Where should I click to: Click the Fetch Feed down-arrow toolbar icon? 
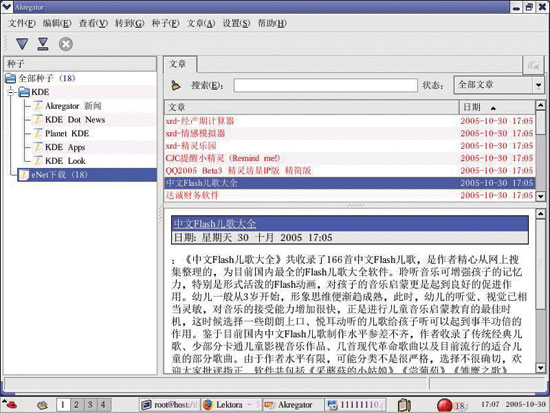coord(22,44)
